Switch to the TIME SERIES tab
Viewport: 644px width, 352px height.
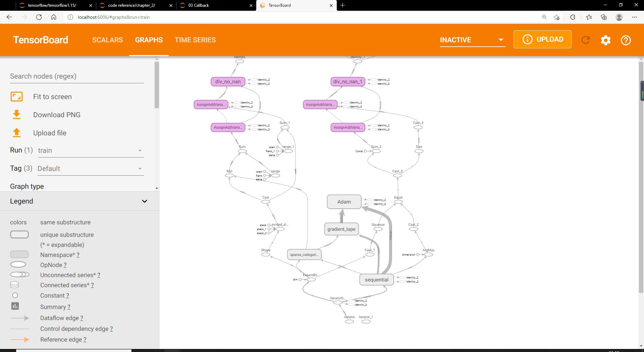point(195,40)
